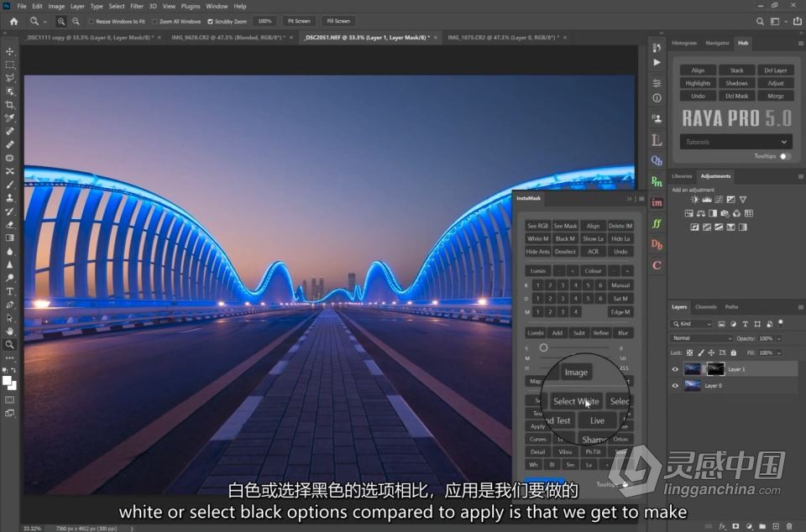This screenshot has width=806, height=532.
Task: Open the Precision Mask 'Pm' panel icon
Action: pos(657,181)
